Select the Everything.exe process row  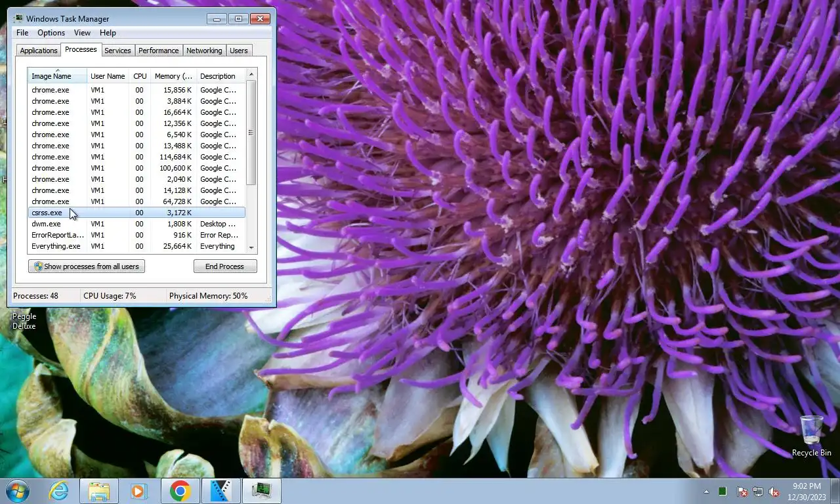(136, 246)
